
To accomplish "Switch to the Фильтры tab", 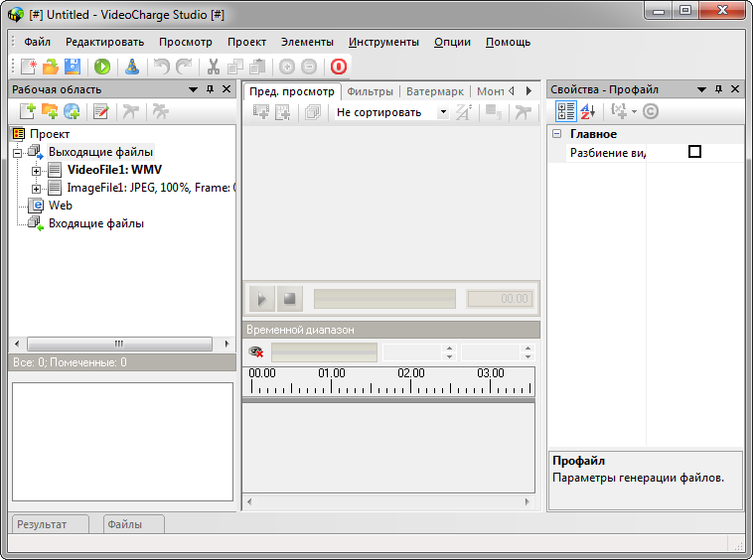I will (x=370, y=91).
